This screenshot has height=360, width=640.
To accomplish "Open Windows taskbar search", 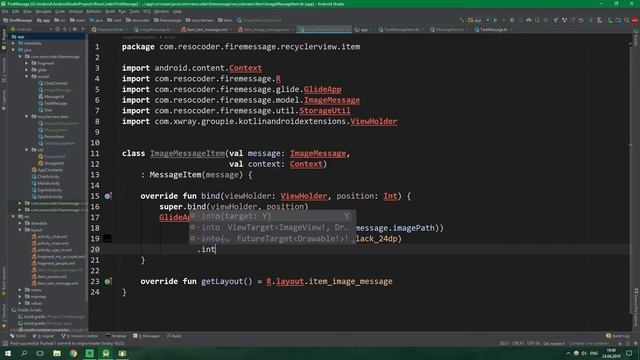I will [x=24, y=353].
